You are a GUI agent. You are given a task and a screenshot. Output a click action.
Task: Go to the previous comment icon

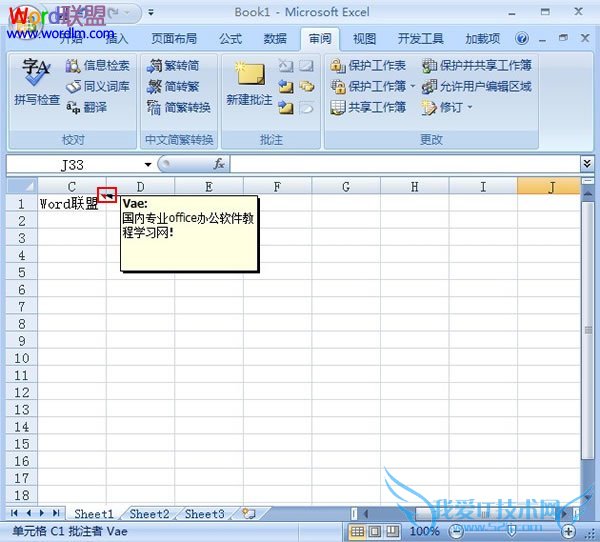click(285, 87)
